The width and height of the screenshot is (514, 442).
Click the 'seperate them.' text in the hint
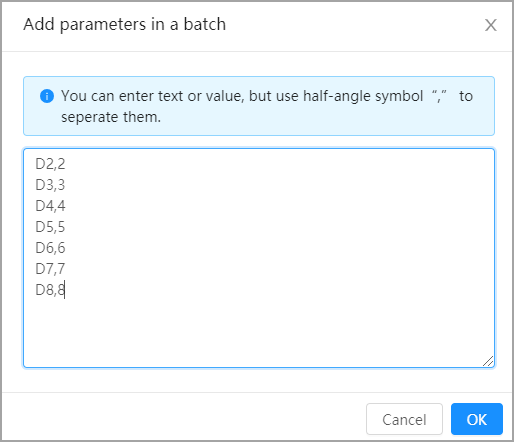(111, 117)
